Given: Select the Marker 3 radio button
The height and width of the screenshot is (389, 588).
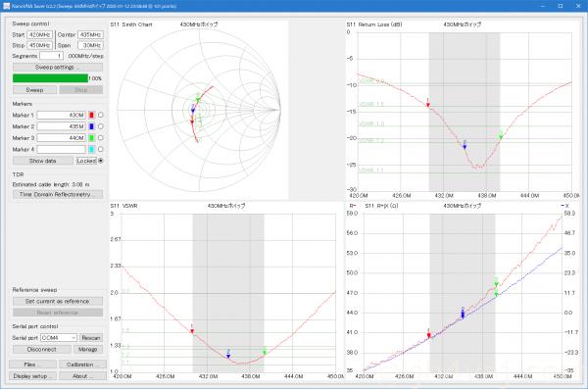Looking at the screenshot, I should pyautogui.click(x=101, y=138).
